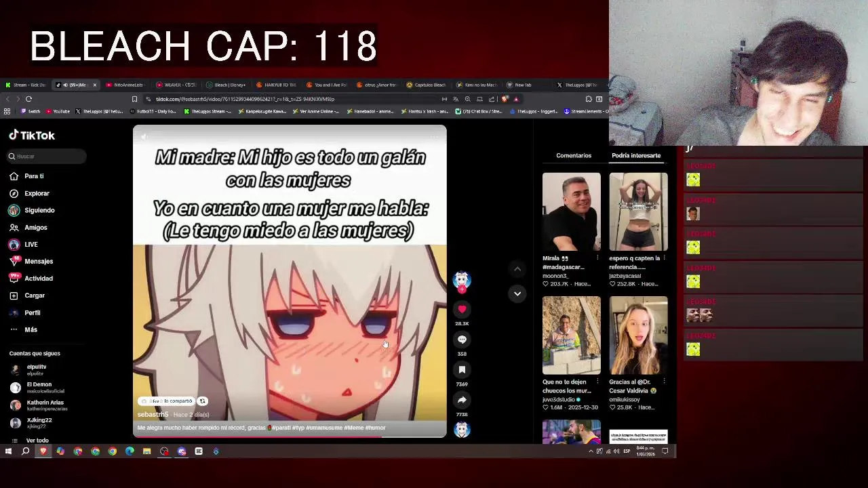The height and width of the screenshot is (488, 868).
Task: Switch to the Capitulos Bleach tab
Action: pyautogui.click(x=427, y=85)
